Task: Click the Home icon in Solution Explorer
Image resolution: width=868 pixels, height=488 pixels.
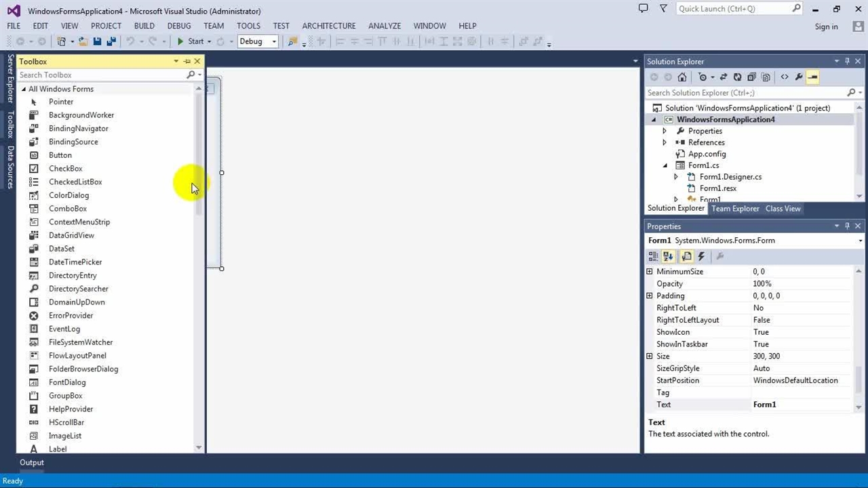Action: coord(682,77)
